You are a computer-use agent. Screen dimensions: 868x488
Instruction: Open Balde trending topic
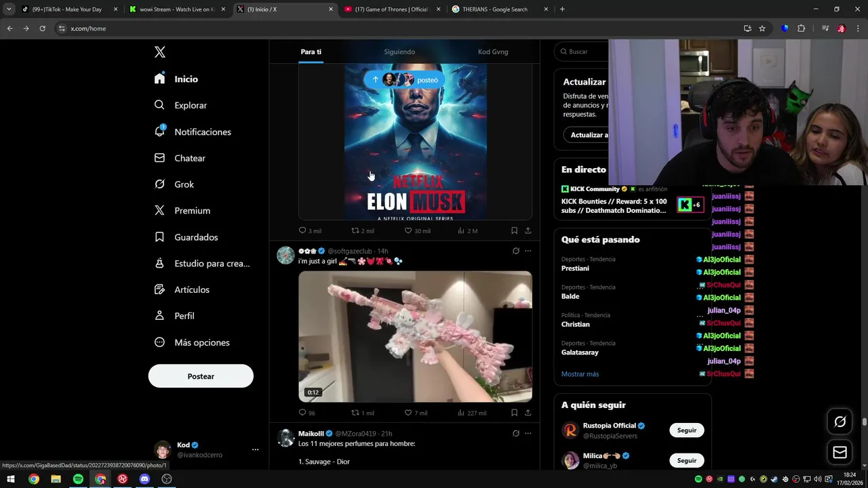coord(570,296)
